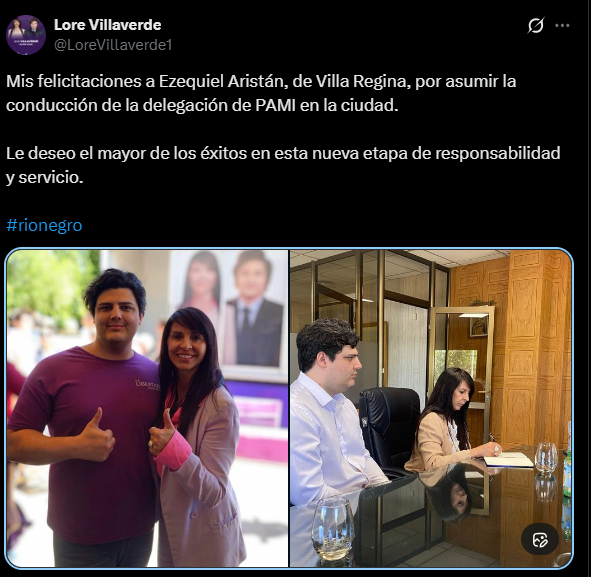Click the woman in lilac blazer
Viewport: 591px width, 577px height.
196,437
